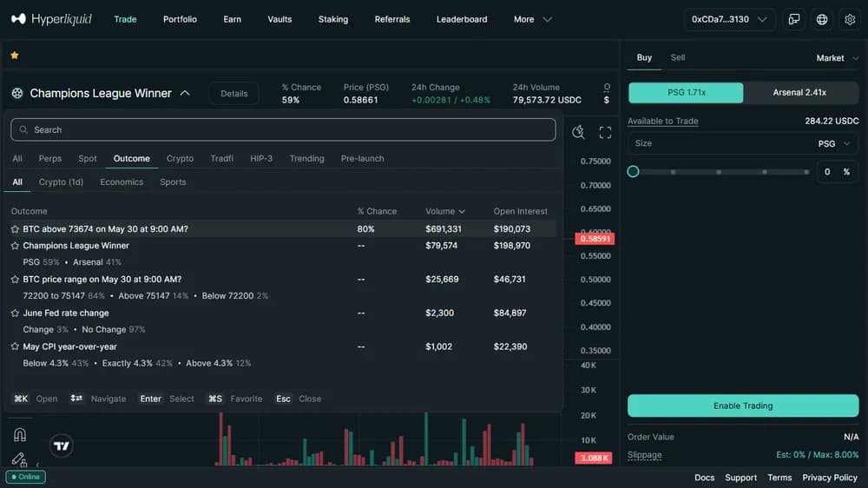
Task: Click the magnet tool icon
Action: pos(19,435)
